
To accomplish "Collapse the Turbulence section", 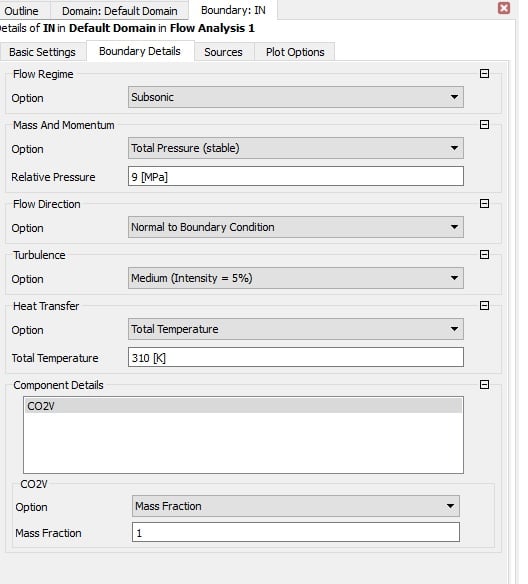I will pos(484,254).
